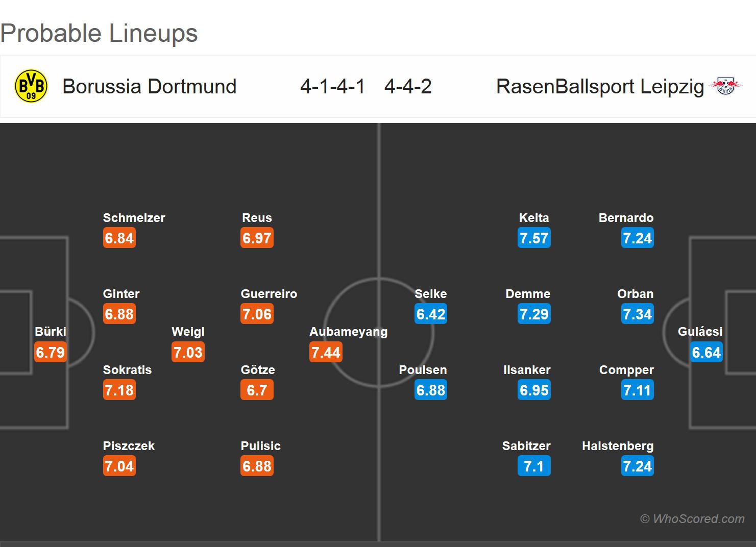Screen dimensions: 756x547
Task: Select Orban's 7.34 rating badge
Action: point(638,314)
